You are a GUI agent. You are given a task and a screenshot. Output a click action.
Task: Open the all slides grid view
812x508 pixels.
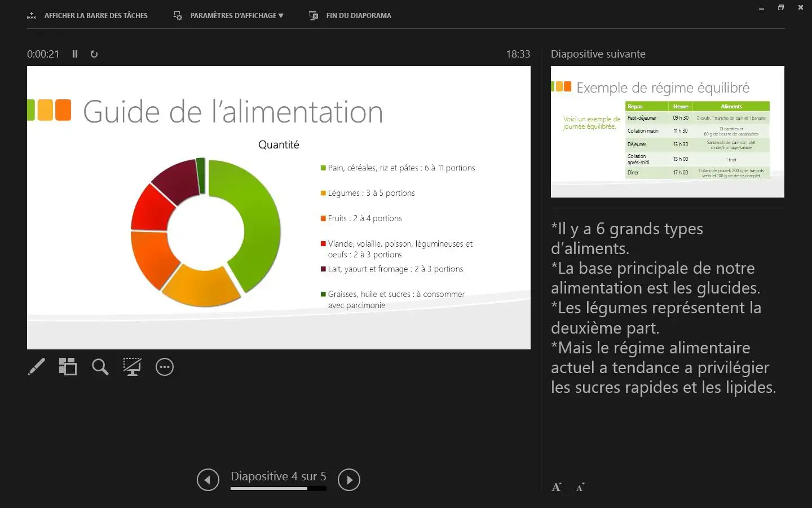[x=68, y=367]
